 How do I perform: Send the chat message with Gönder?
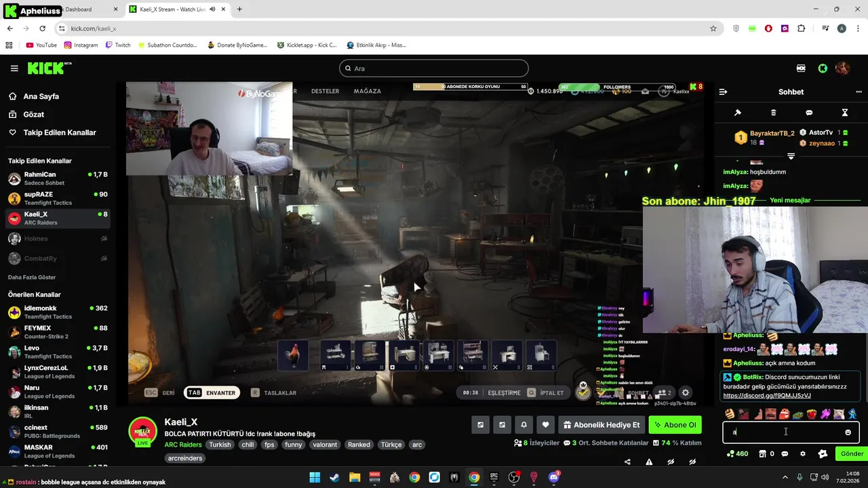[x=852, y=454]
